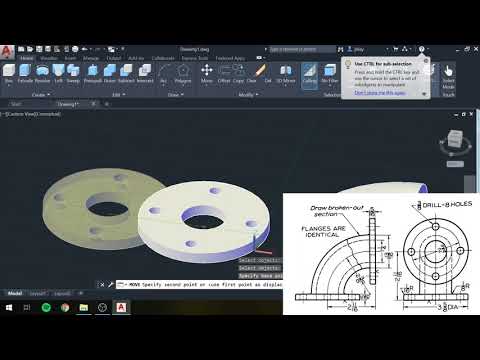The height and width of the screenshot is (360, 480).
Task: Select the solid Intersect tool
Action: [145, 73]
